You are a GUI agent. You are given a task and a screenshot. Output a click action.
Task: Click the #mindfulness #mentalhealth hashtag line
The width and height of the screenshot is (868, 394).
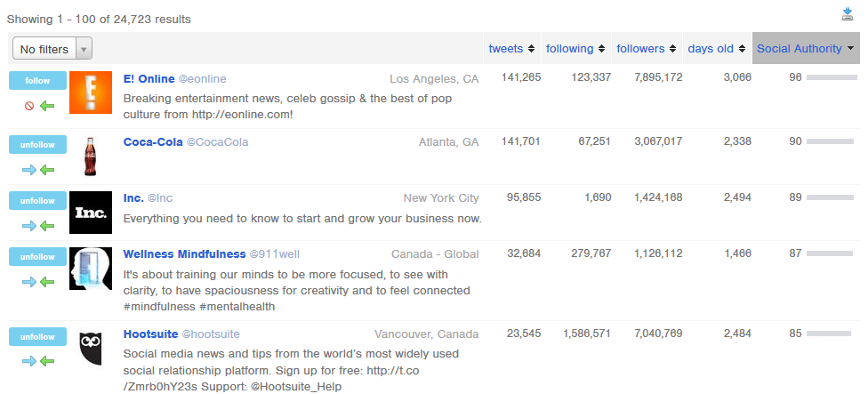pos(198,307)
